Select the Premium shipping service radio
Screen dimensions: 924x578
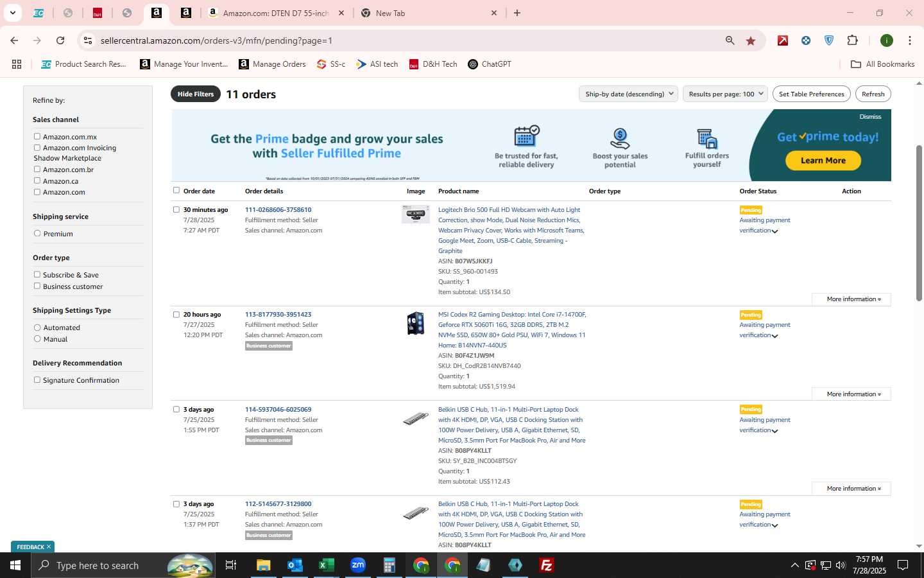[37, 233]
